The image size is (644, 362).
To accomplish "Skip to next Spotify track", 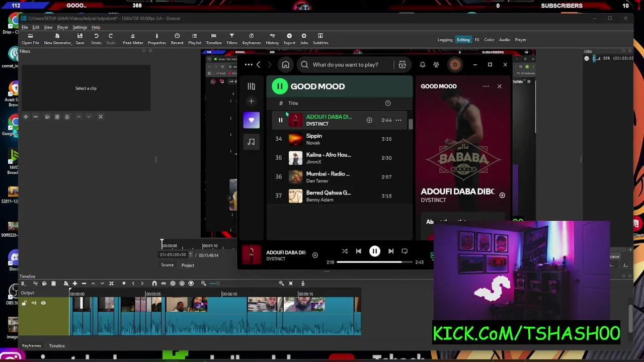I will (391, 251).
